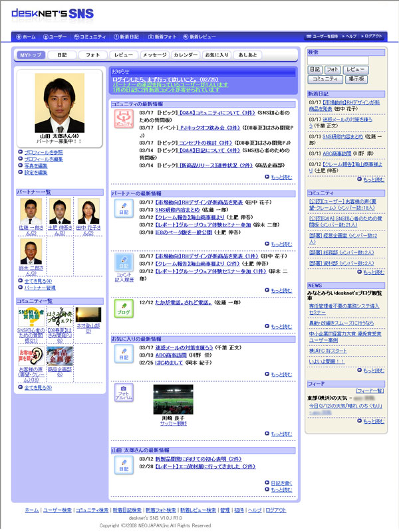The width and height of the screenshot is (399, 532).
Task: Click the search text input field
Action: pyautogui.click(x=338, y=60)
